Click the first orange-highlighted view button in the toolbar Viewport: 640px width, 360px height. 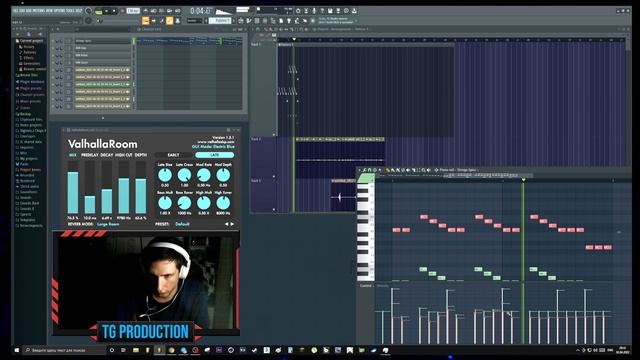tap(146, 21)
